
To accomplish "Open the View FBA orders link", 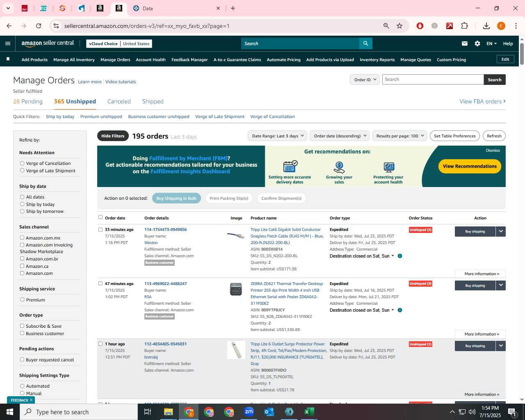I will tap(482, 101).
